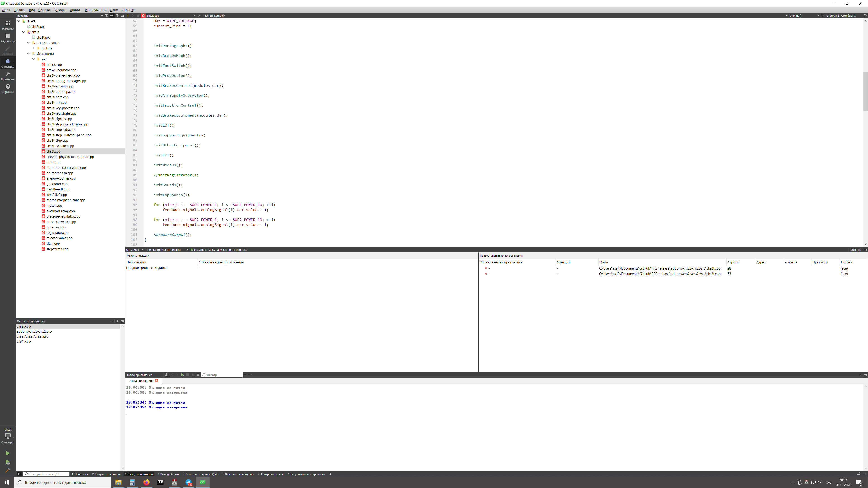Open the chs2t kit selector monitor icon
Viewport: 868px width, 488px height.
(8, 436)
